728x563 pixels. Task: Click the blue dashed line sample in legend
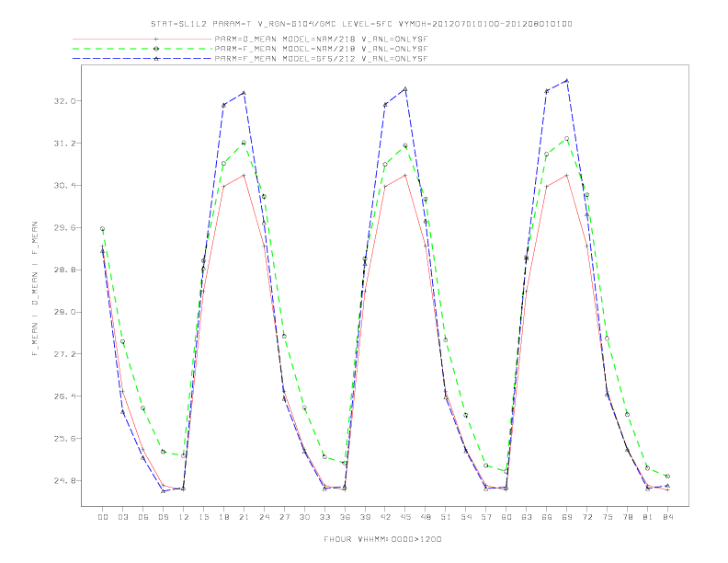[142, 59]
